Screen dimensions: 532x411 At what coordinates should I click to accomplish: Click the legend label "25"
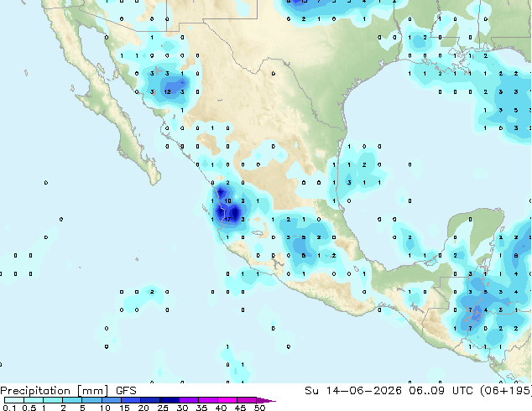[163, 408]
